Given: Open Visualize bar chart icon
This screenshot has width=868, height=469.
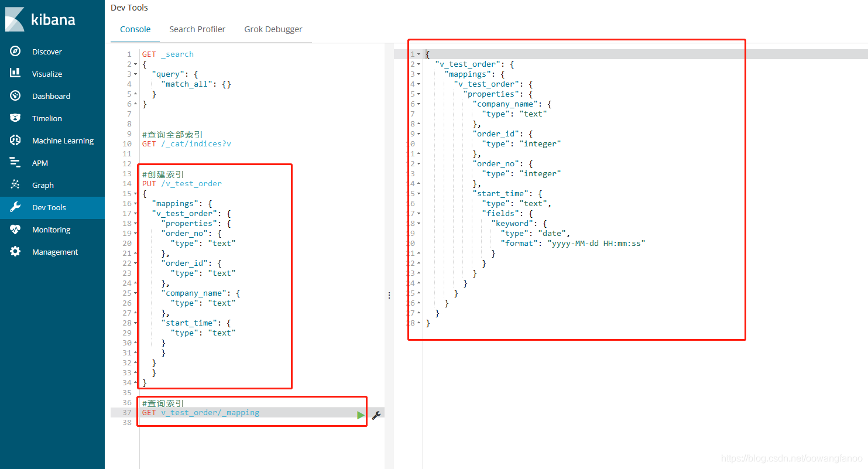Looking at the screenshot, I should (15, 74).
